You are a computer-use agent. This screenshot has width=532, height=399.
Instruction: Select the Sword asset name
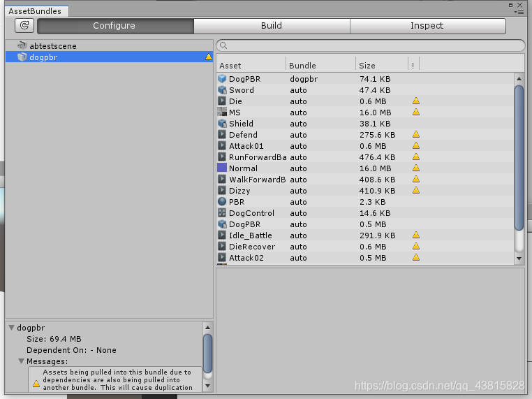[x=242, y=90]
